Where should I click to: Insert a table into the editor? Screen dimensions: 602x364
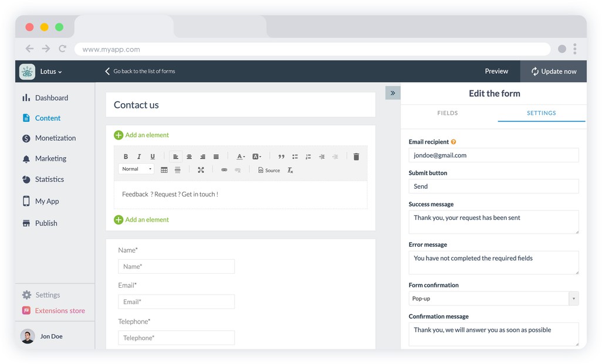(x=164, y=170)
